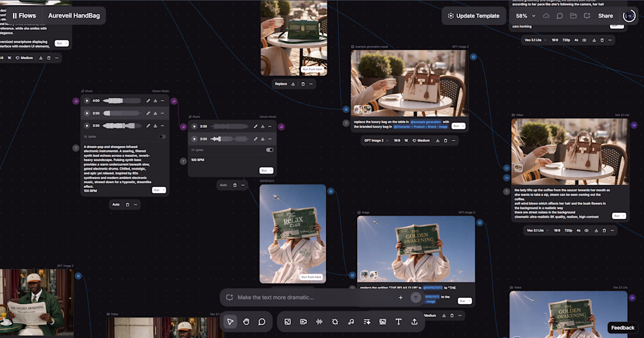Image resolution: width=644 pixels, height=338 pixels.
Task: Open GPT Image 2 model dropdown under handbag image
Action: [376, 141]
